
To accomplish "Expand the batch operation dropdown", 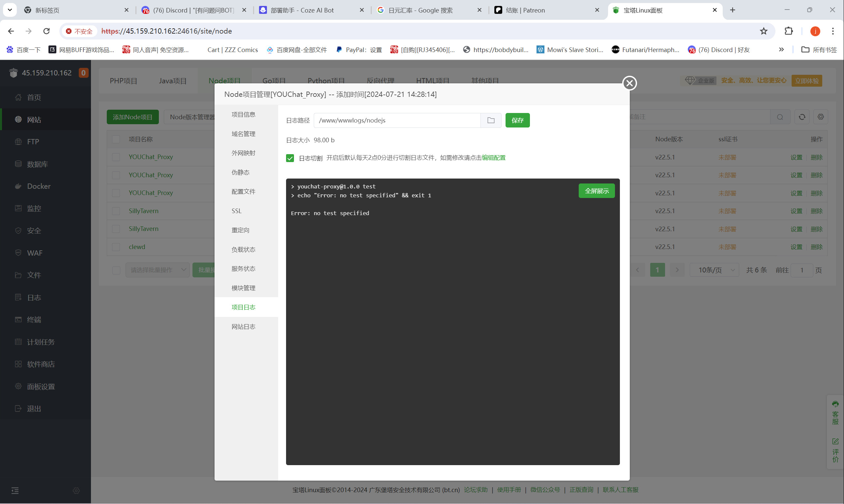I will click(157, 270).
